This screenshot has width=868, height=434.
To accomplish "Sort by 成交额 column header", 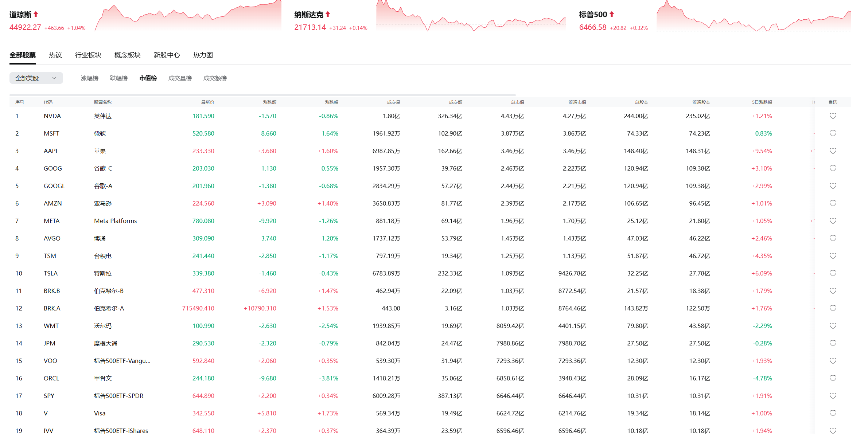I will pos(456,102).
